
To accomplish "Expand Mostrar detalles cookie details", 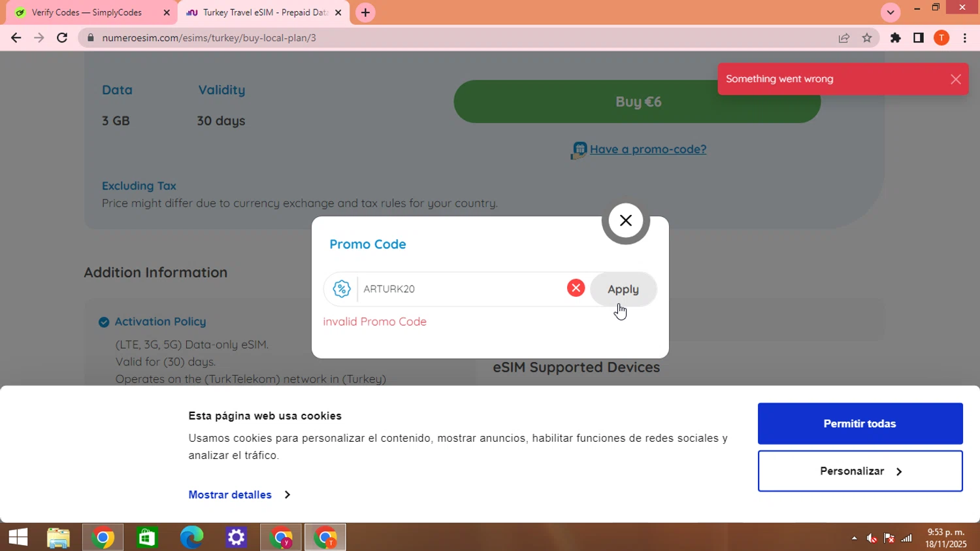I will 239,495.
